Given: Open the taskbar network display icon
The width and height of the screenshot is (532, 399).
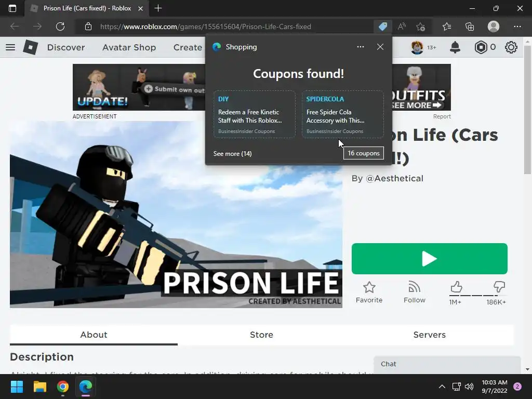Looking at the screenshot, I should (456, 387).
